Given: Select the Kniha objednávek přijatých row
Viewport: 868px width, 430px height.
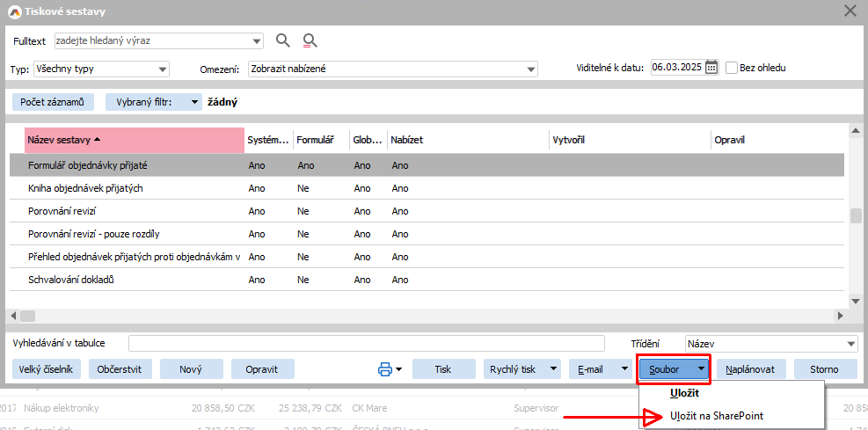Looking at the screenshot, I should 85,188.
